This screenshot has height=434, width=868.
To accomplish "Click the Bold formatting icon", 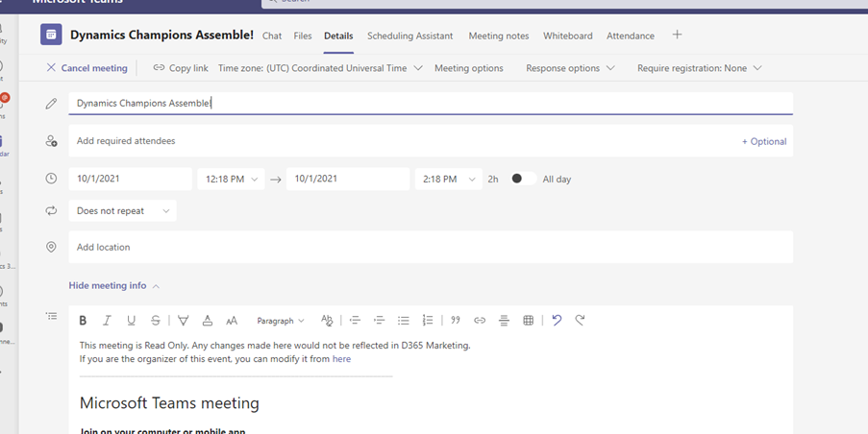I will 83,320.
